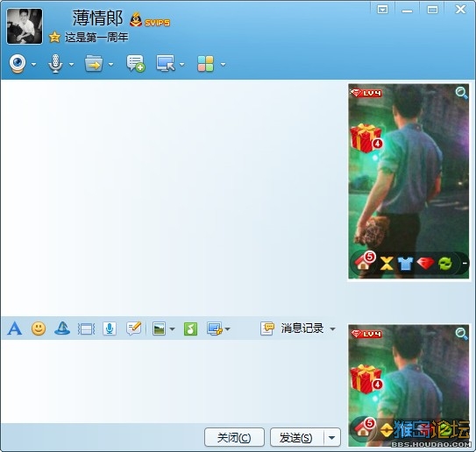
Task: Click the yellow X icon on upper QQ show
Action: pyautogui.click(x=387, y=264)
